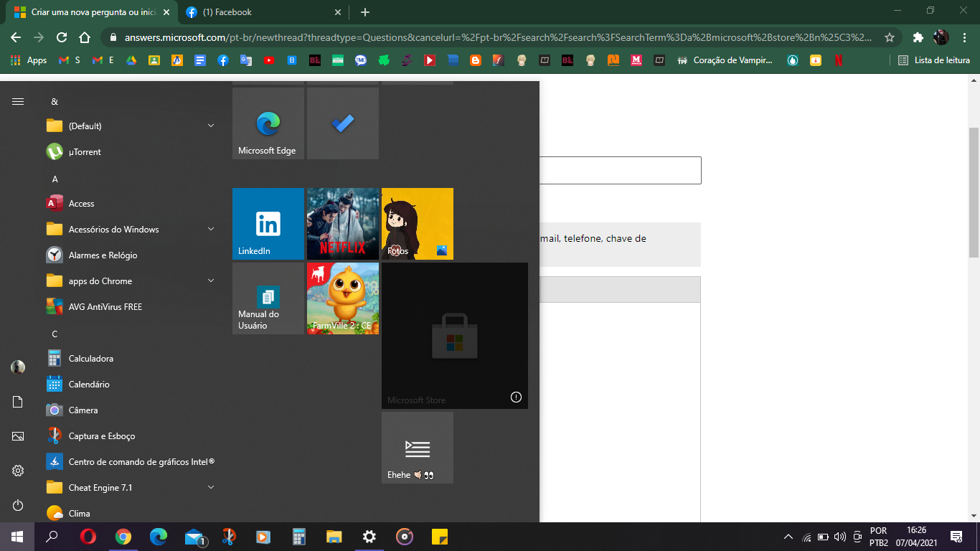Go to Chrome home page

[x=85, y=37]
